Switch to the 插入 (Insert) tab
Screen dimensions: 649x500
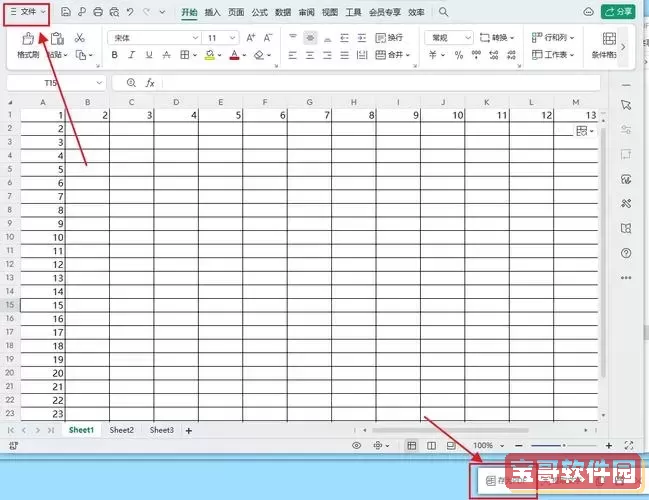[212, 12]
